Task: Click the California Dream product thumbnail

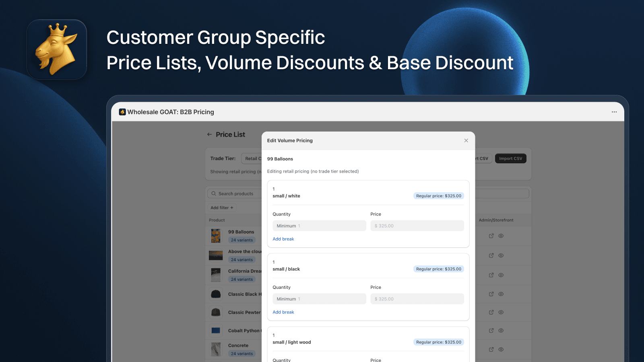Action: tap(216, 275)
